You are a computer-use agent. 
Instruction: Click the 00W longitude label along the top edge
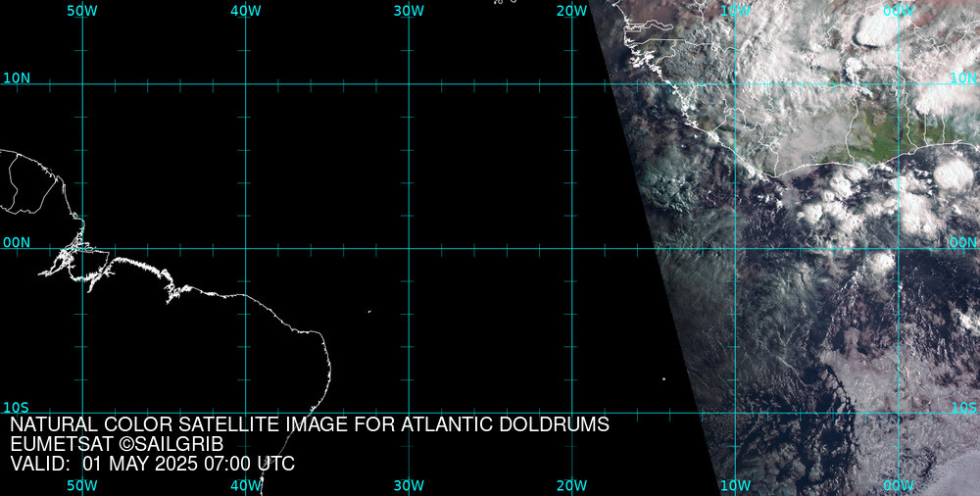click(900, 11)
